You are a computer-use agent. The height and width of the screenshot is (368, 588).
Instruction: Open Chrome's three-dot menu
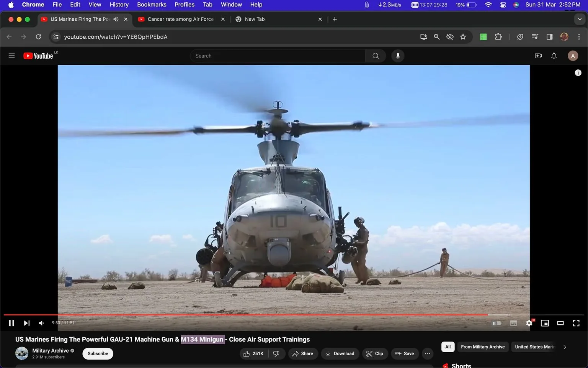tap(579, 37)
